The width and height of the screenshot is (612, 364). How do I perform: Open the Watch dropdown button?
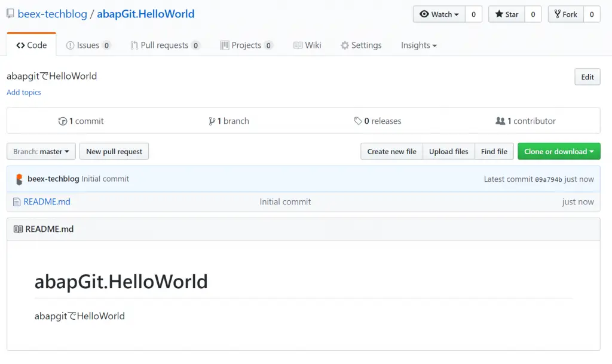pyautogui.click(x=439, y=14)
